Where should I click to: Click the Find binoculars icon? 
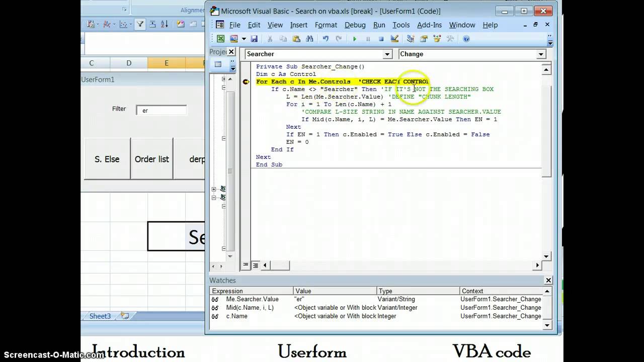pyautogui.click(x=309, y=39)
